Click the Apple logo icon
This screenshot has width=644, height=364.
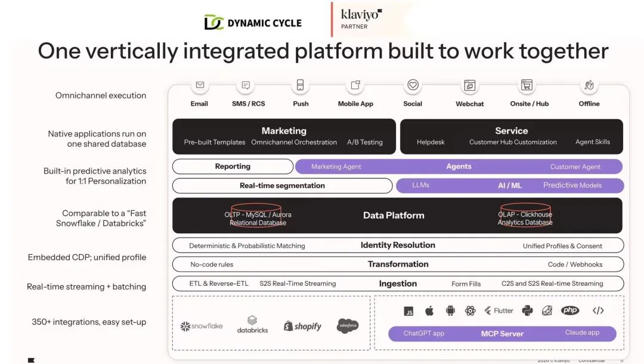click(x=429, y=311)
